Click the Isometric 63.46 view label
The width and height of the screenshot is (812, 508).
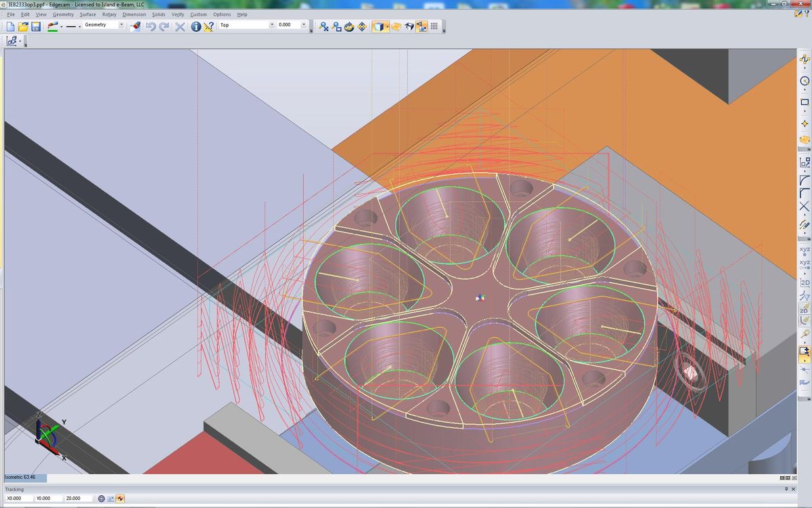(x=25, y=478)
